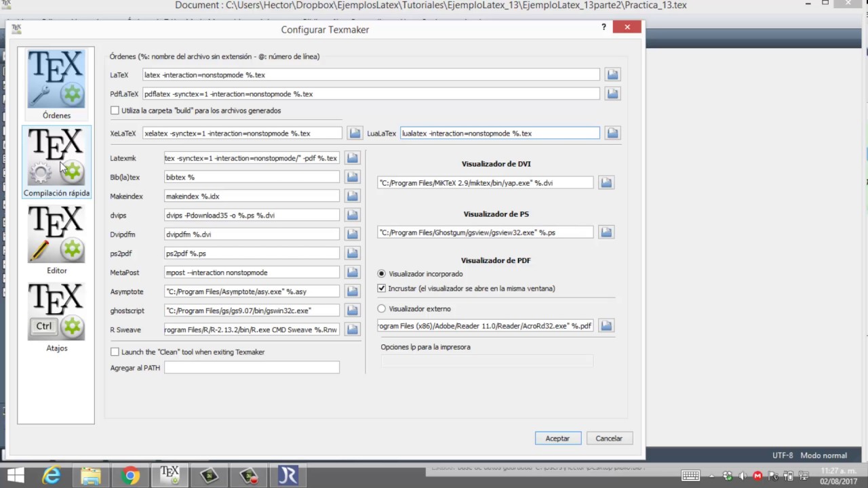Enable the "build" folder for generated files
868x488 pixels.
(x=115, y=110)
